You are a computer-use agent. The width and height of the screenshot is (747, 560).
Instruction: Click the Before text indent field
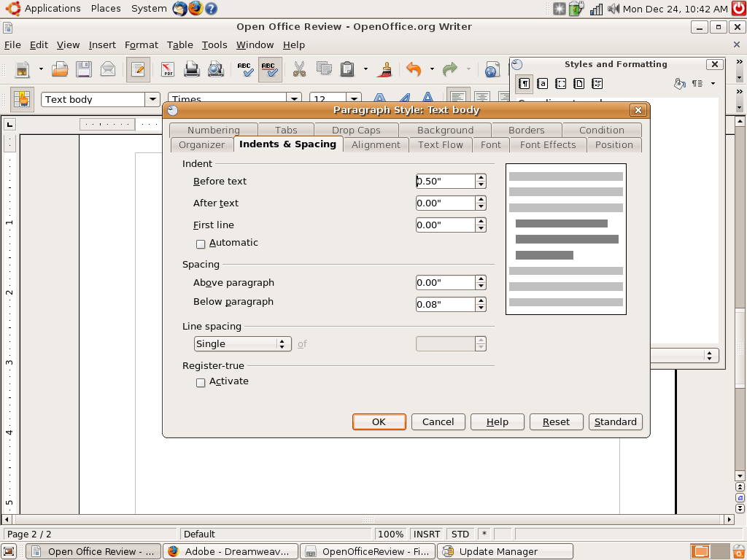445,181
